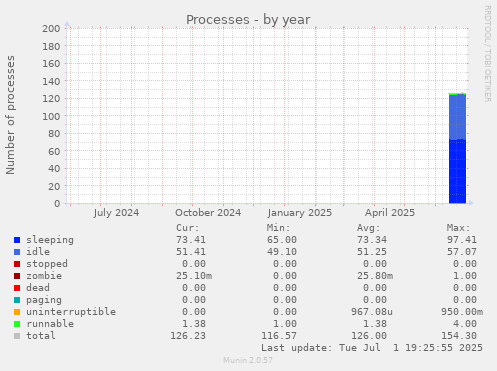This screenshot has width=497, height=371.
Task: Click the 'Cur:' column header
Action: point(188,228)
